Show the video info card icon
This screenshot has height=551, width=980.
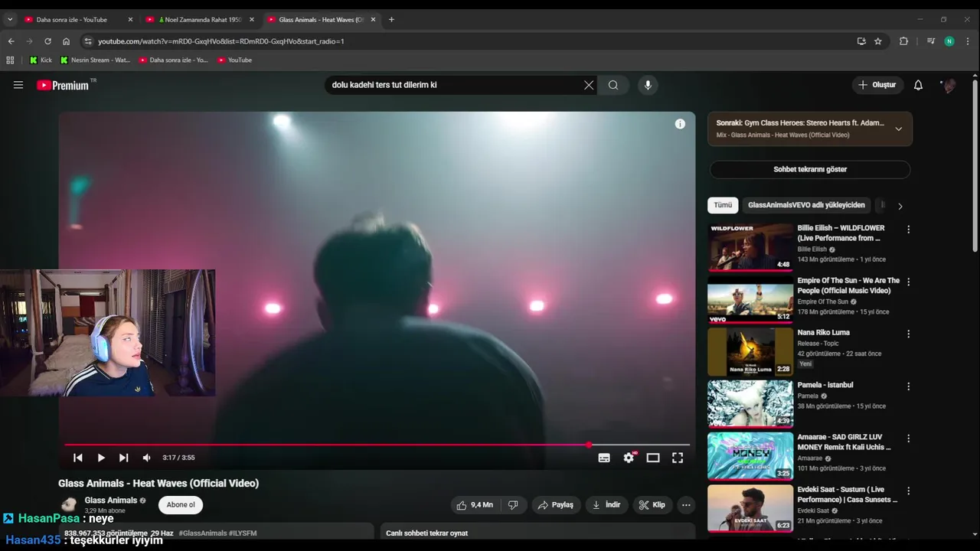coord(680,124)
